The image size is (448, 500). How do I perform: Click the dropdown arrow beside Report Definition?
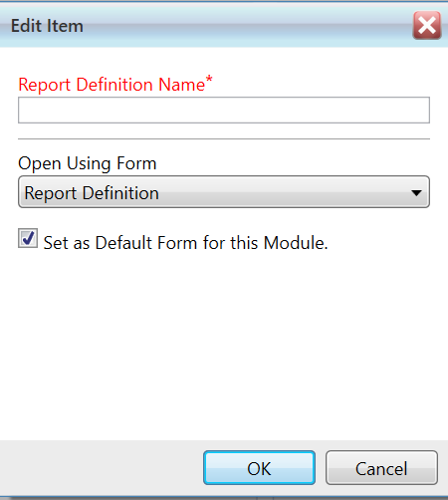tap(416, 192)
